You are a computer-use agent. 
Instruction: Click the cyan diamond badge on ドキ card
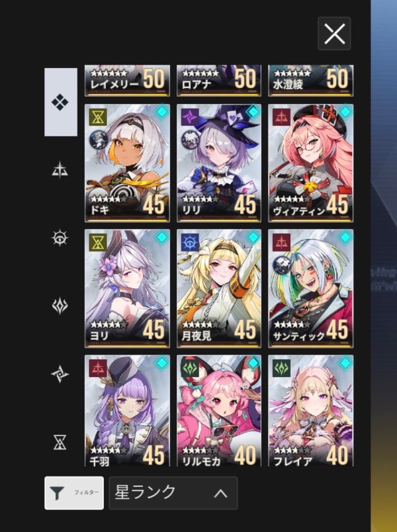(x=162, y=112)
